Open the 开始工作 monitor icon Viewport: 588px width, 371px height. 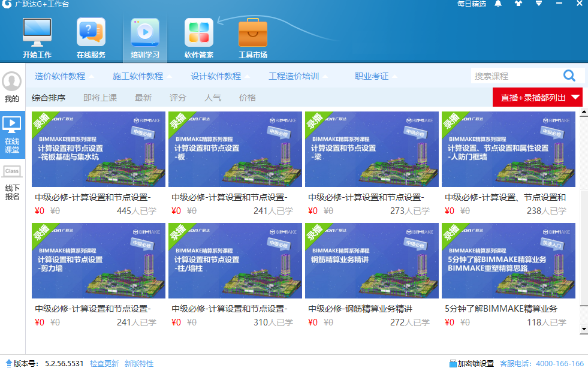(x=37, y=32)
